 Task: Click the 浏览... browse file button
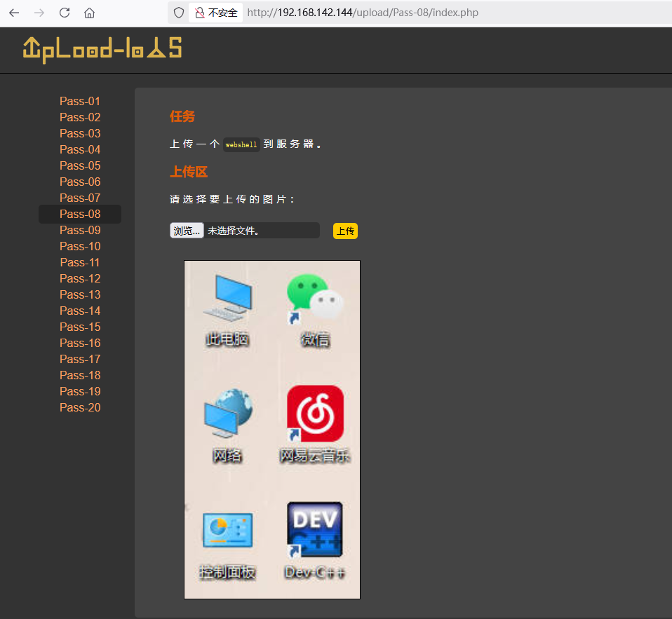pyautogui.click(x=187, y=231)
